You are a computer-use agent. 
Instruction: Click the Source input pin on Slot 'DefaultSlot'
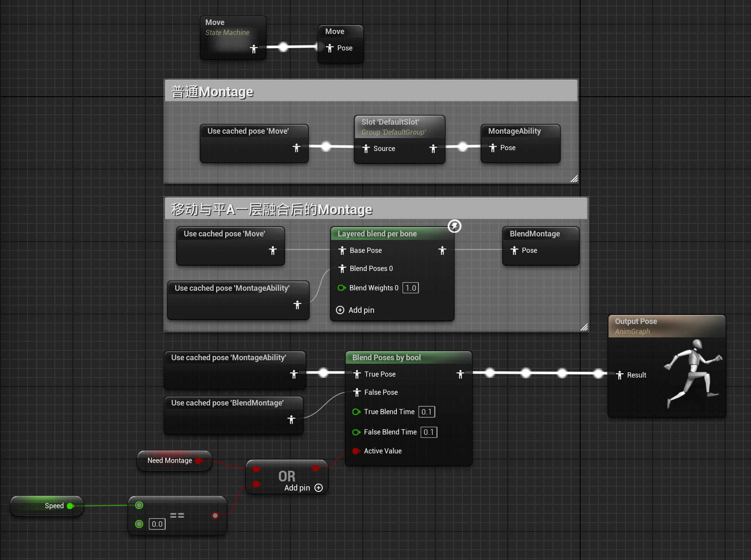(x=366, y=148)
